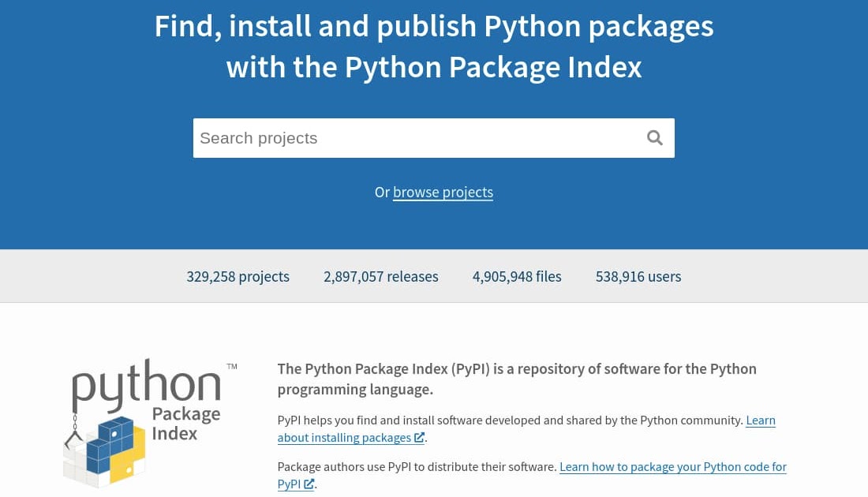Select the 538,916 users statistic
The image size is (868, 497).
[x=638, y=277]
